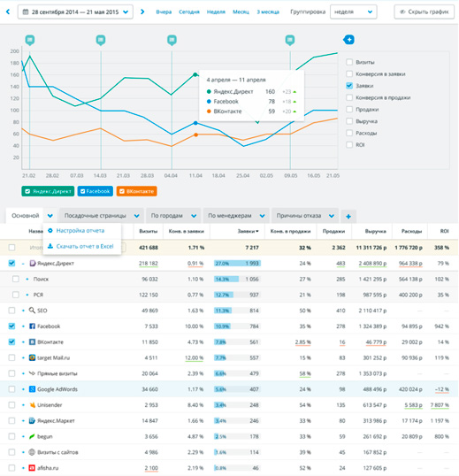Enable the Конверсия в заявки chart metric
The image size is (459, 476).
point(349,73)
